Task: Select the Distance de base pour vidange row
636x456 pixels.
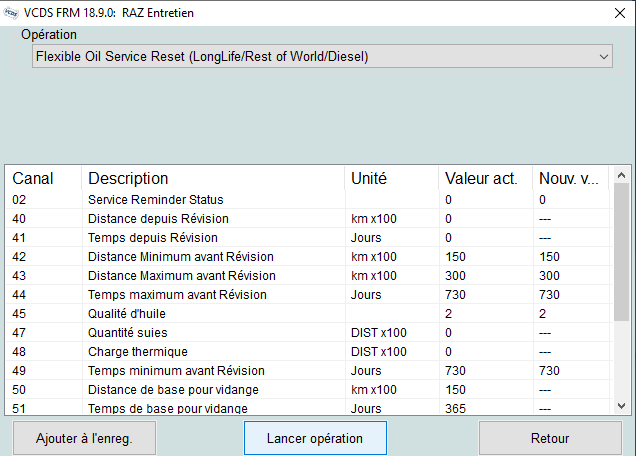Action: (307, 390)
